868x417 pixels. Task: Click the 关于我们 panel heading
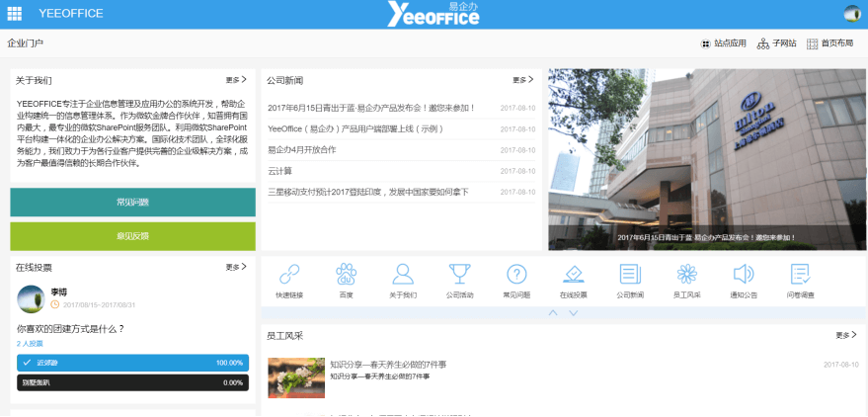[x=34, y=80]
